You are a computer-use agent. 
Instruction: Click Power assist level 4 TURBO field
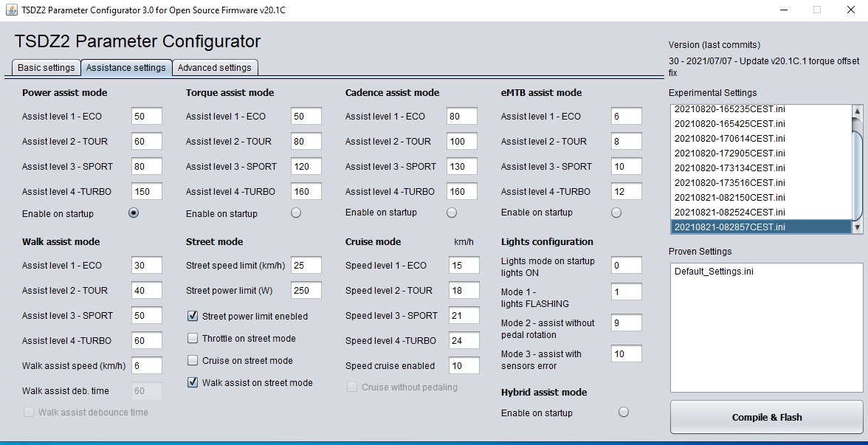point(147,192)
